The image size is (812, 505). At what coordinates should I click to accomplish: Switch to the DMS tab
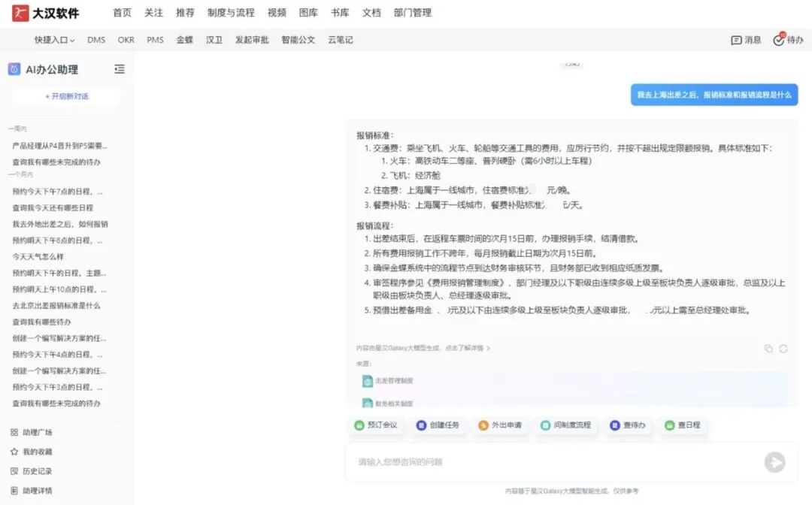pyautogui.click(x=96, y=40)
